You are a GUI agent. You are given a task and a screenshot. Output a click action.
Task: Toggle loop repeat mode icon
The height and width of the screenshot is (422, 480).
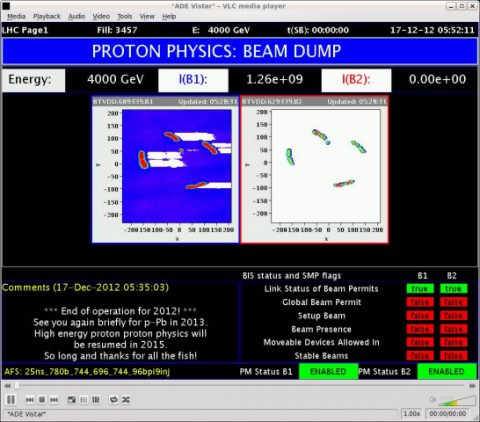point(114,400)
